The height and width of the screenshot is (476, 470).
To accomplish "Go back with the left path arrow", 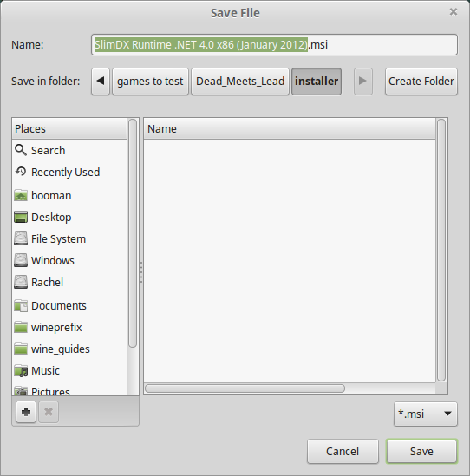I will 101,81.
